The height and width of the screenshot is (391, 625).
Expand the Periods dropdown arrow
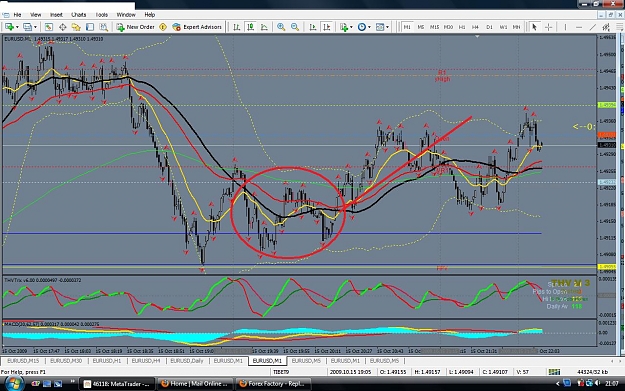pos(369,27)
